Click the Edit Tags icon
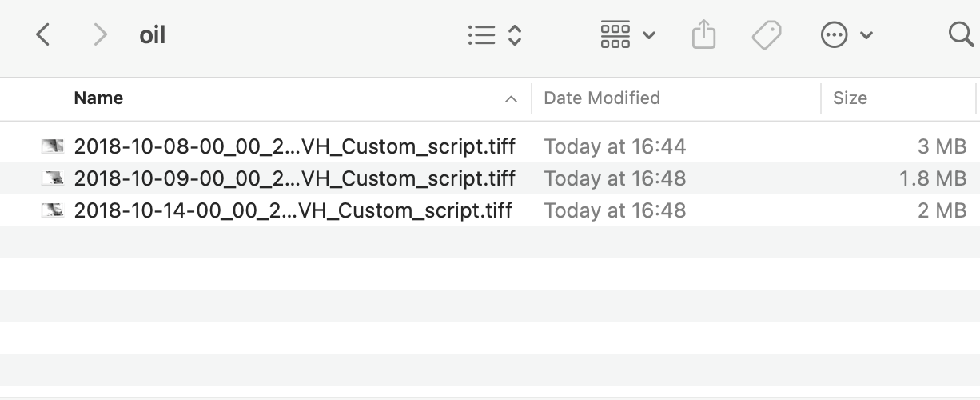Image resolution: width=980 pixels, height=400 pixels. (x=767, y=34)
